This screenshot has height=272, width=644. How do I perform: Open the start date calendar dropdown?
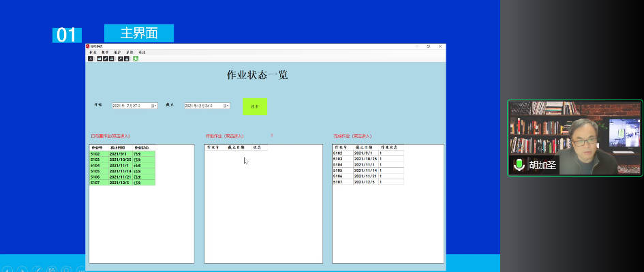[153, 106]
